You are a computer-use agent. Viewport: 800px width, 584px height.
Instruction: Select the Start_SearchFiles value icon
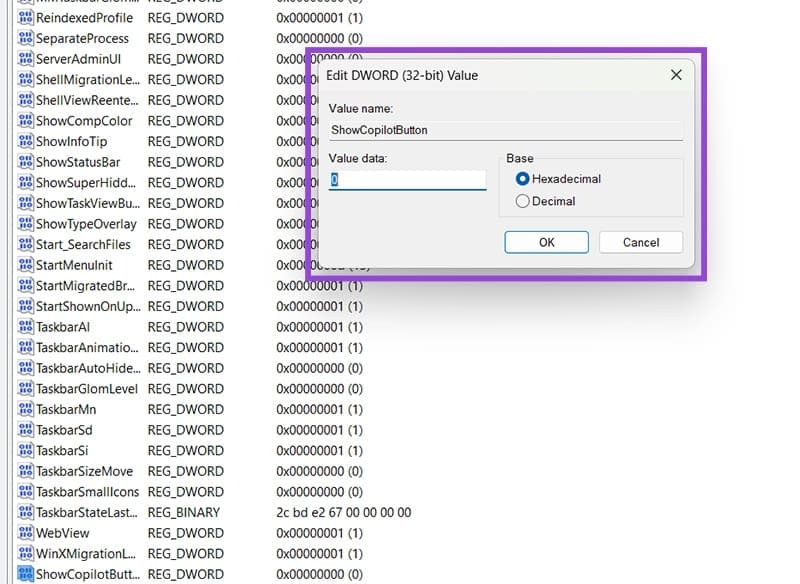click(x=26, y=244)
